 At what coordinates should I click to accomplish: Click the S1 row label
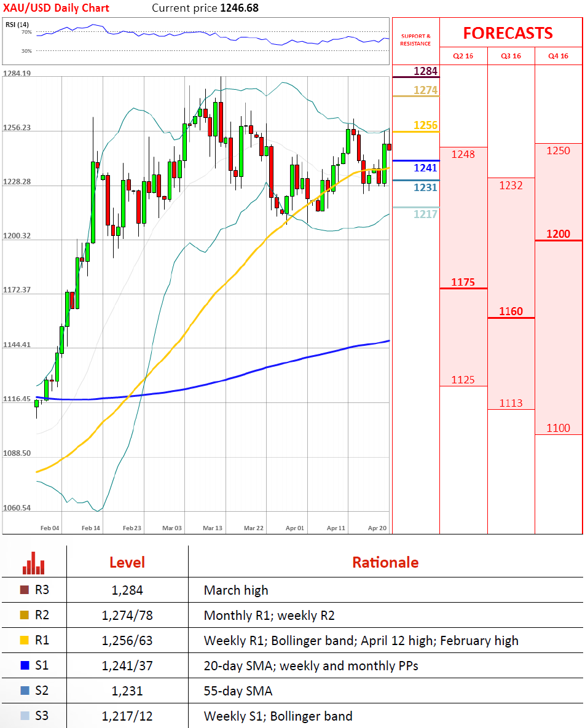(42, 665)
